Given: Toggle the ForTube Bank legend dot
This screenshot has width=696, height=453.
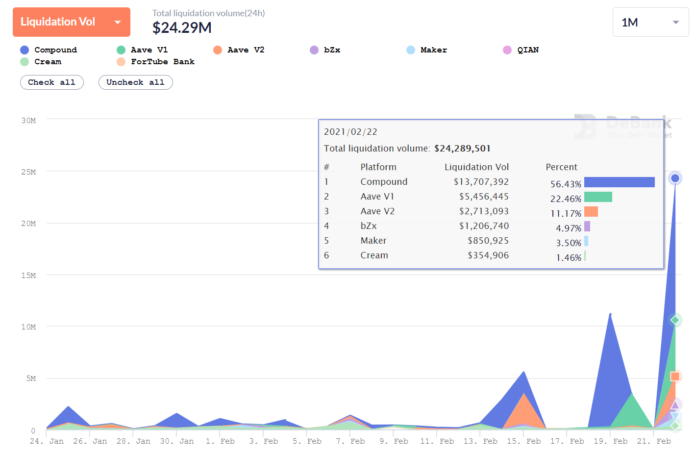Looking at the screenshot, I should (121, 62).
